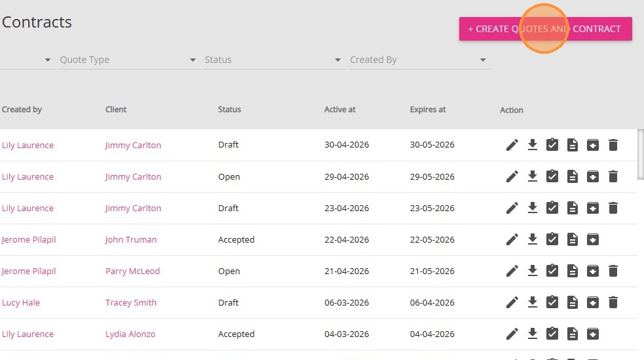Download Parry McLeod's contract

[533, 271]
